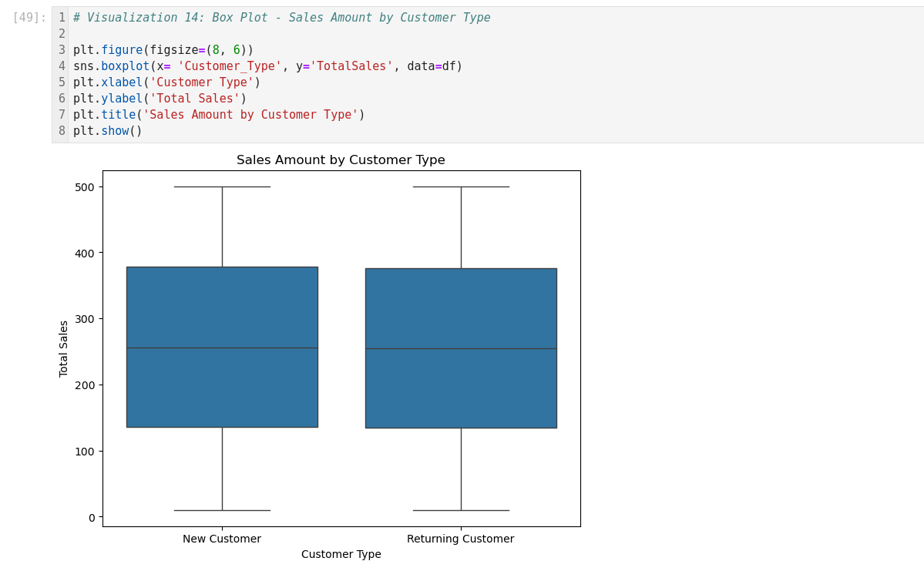Click the 'Customer Type' x-axis label

click(341, 554)
